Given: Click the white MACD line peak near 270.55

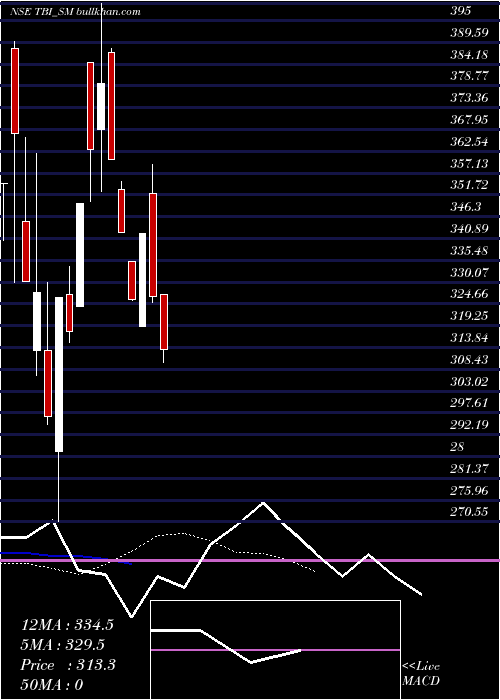Looking at the screenshot, I should tap(263, 503).
